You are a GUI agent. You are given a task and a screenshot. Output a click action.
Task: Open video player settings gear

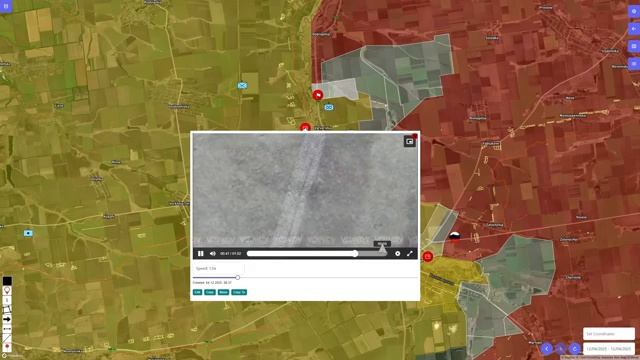tap(398, 253)
